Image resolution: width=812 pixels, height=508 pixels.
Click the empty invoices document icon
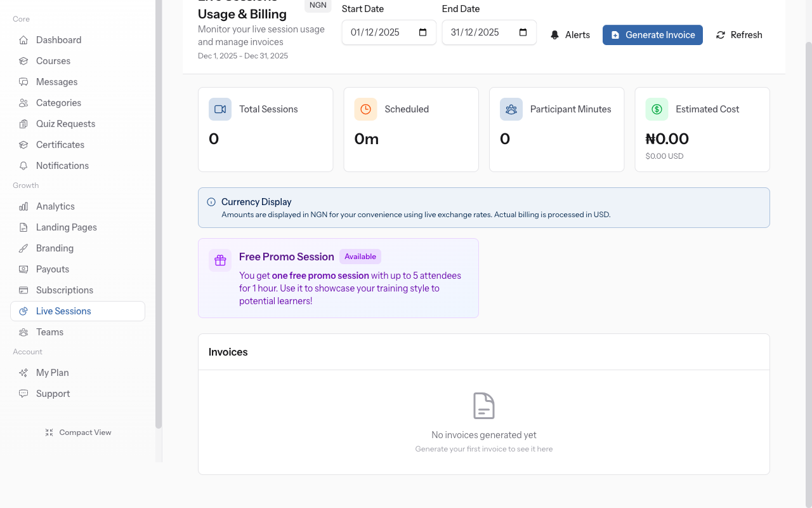pyautogui.click(x=484, y=406)
